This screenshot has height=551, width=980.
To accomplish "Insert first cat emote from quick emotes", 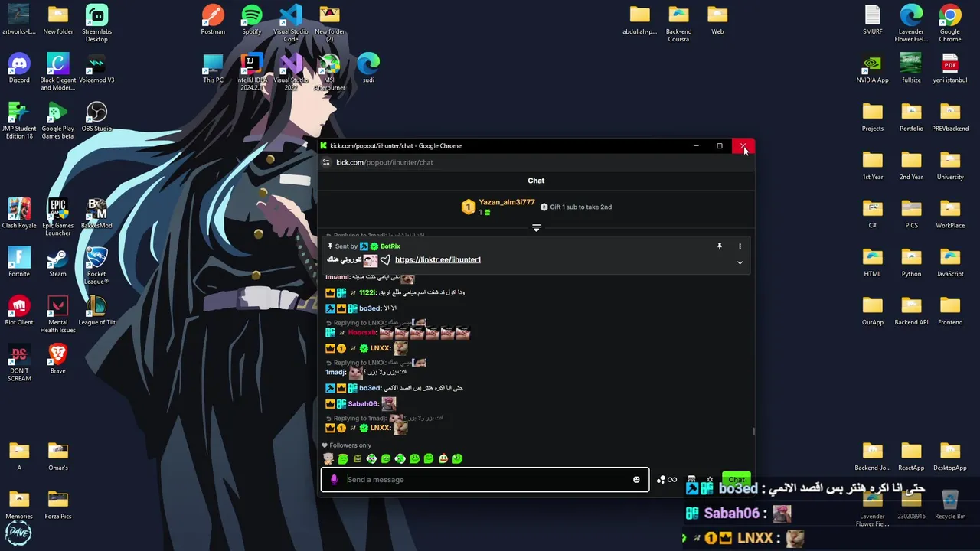I will point(328,459).
